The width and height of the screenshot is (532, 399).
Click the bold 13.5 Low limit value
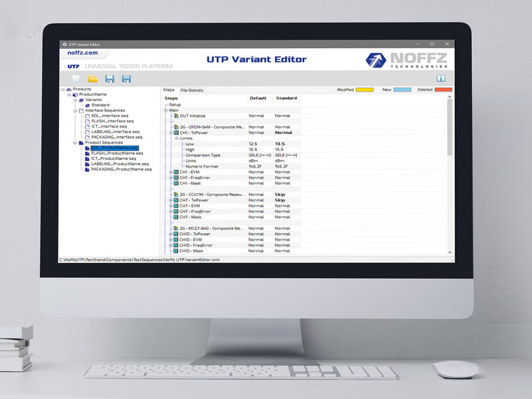pyautogui.click(x=280, y=144)
